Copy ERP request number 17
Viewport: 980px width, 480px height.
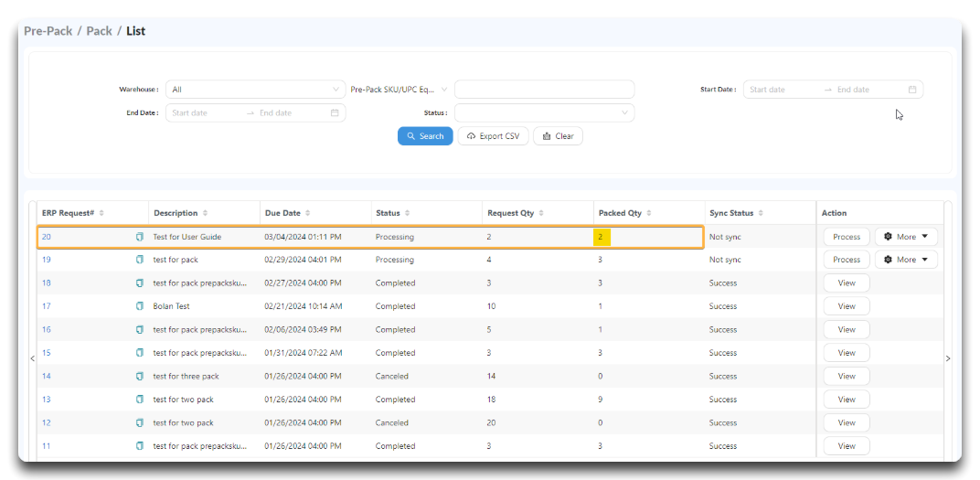click(139, 306)
